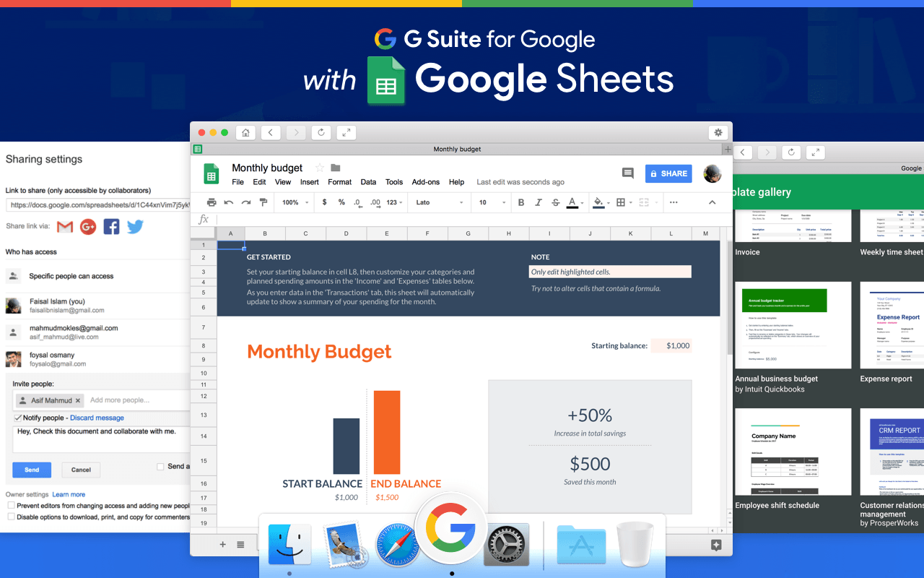Star the Monthly budget document
Screen dimensions: 924x578
(x=320, y=168)
